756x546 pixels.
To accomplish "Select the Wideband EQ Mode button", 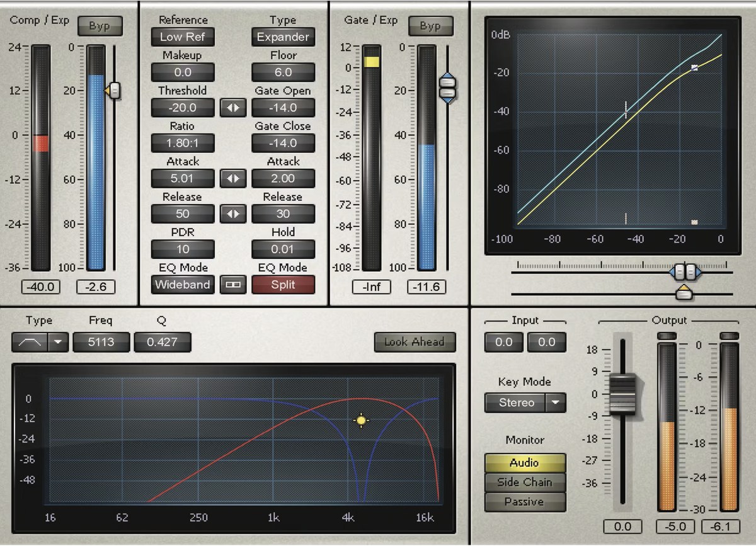I will tap(182, 285).
